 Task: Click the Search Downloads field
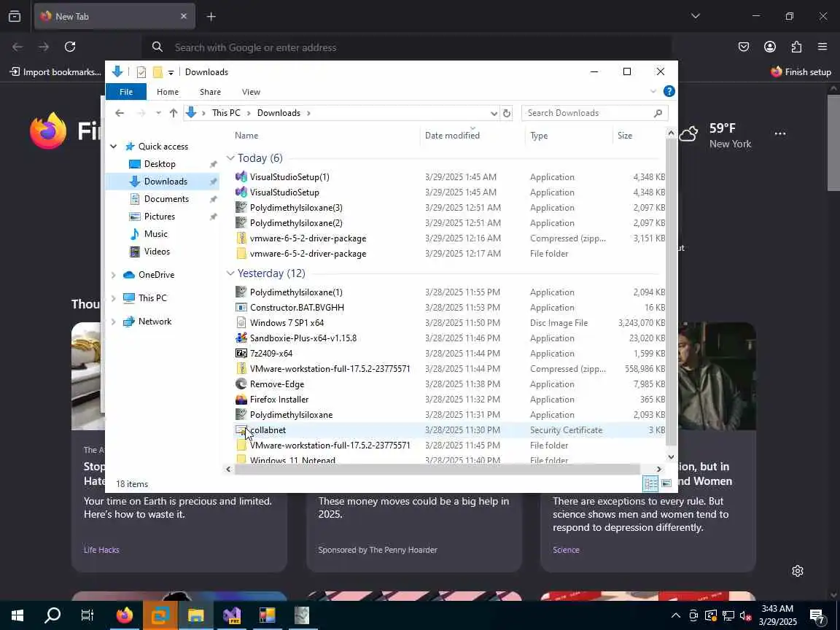click(x=595, y=113)
